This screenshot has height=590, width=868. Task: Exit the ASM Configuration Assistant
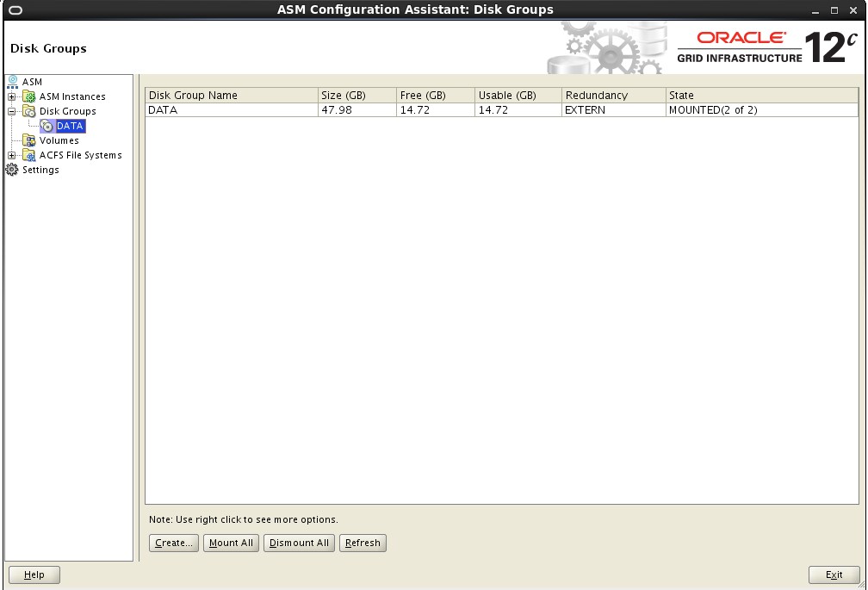pyautogui.click(x=834, y=574)
